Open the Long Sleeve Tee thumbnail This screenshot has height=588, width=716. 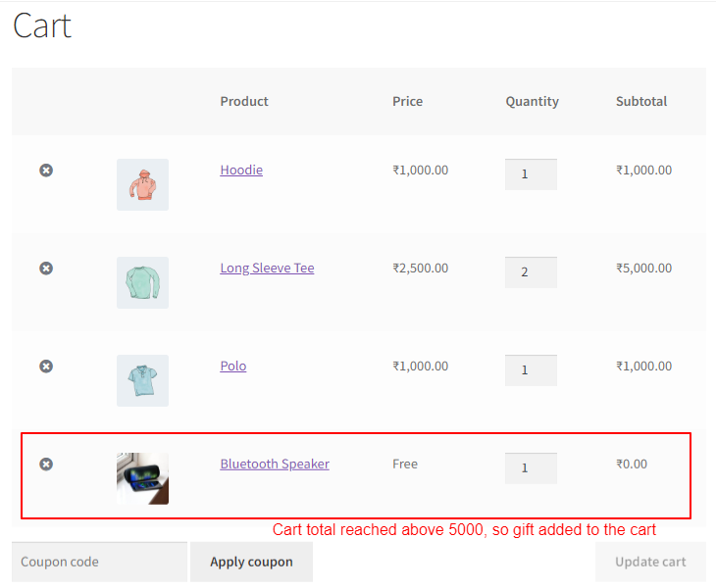142,283
